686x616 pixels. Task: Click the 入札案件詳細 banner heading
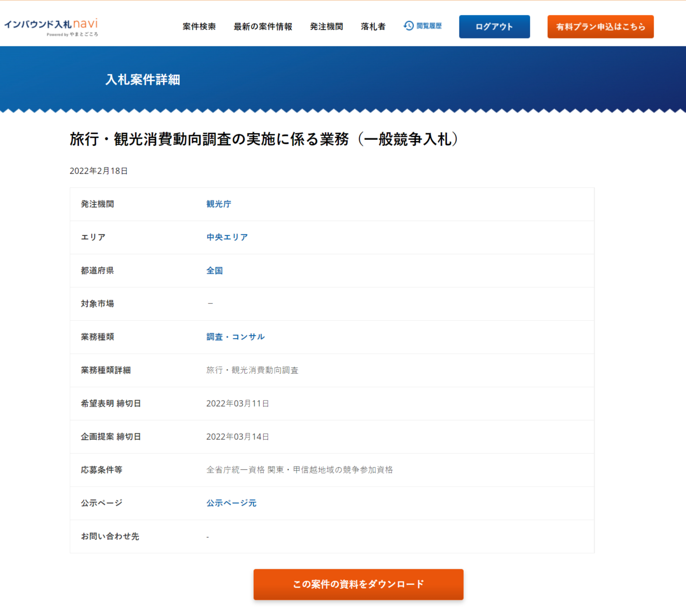tap(143, 80)
